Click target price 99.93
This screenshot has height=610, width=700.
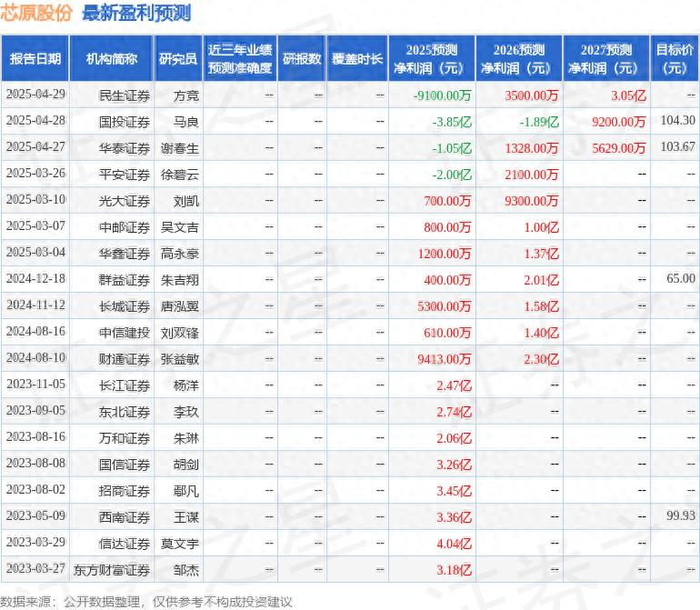click(681, 515)
